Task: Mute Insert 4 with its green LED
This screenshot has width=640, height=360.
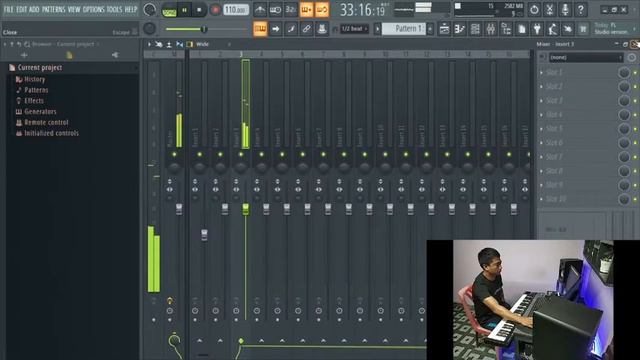Action: tap(261, 154)
